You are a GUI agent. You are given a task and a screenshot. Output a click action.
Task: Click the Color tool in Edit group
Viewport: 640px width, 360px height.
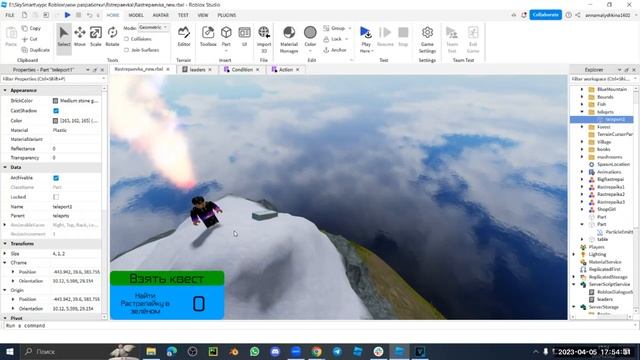tap(310, 38)
